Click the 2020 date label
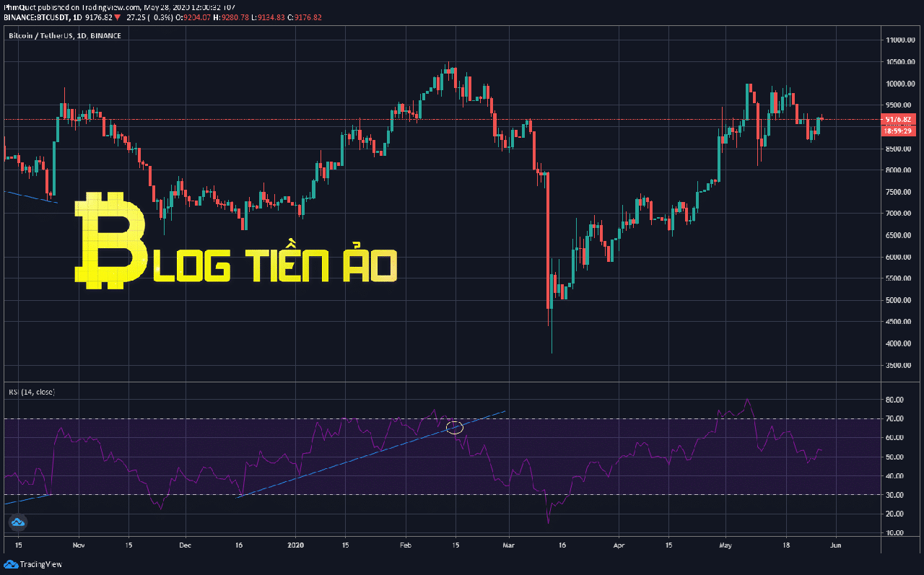924x575 pixels. [x=296, y=546]
